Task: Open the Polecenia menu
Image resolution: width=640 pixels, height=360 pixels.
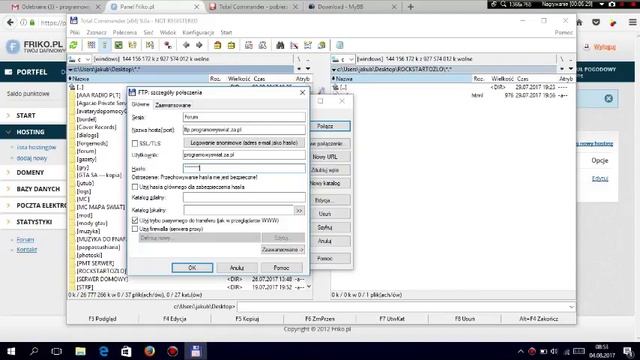Action: [125, 33]
